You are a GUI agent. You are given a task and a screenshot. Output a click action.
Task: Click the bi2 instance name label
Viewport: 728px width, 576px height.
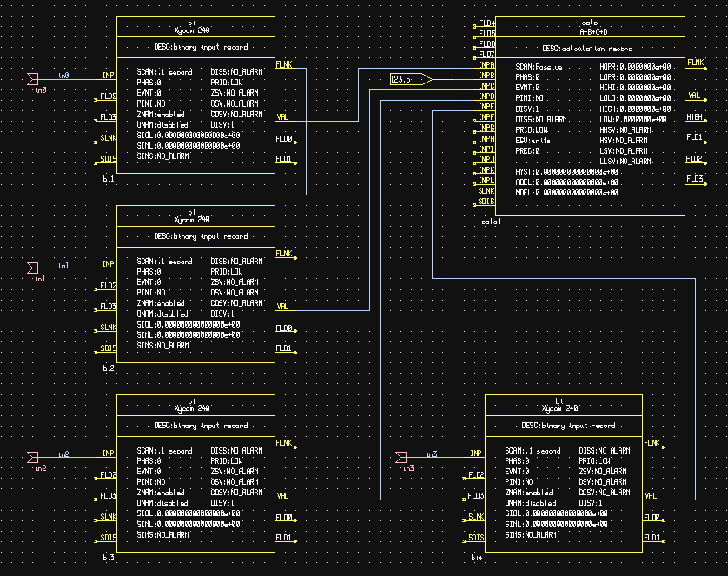pos(109,368)
